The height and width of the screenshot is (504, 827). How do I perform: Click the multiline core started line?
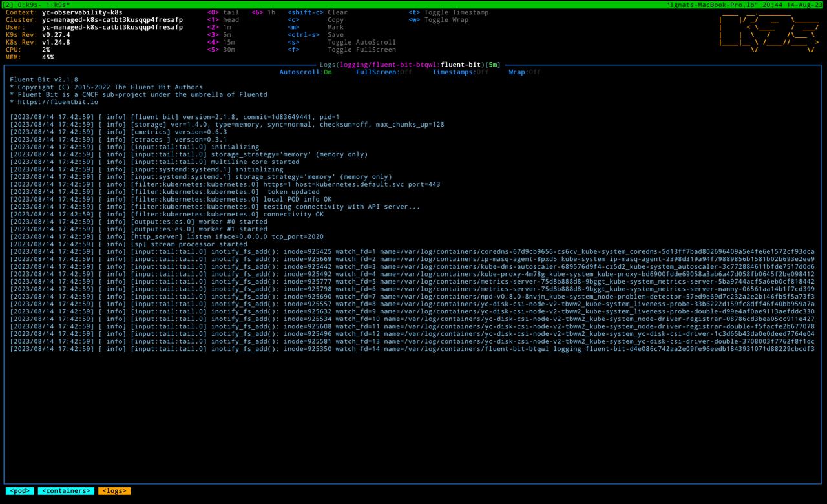[154, 162]
